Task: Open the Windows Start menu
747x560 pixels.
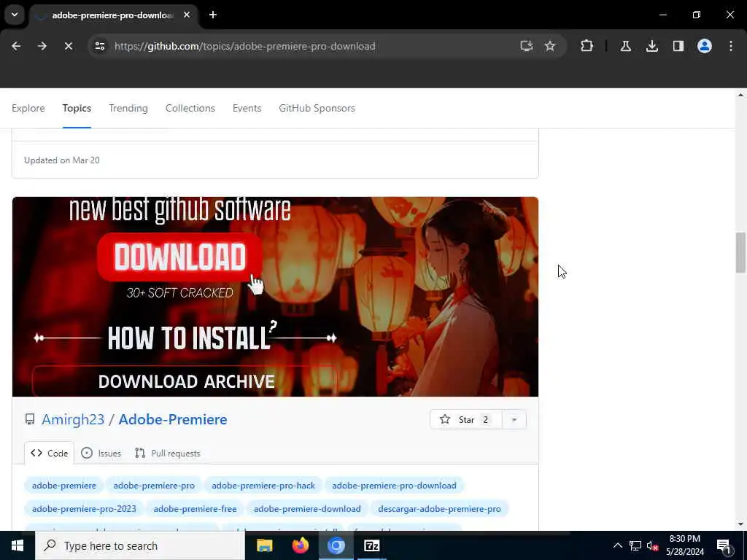Action: point(18,545)
